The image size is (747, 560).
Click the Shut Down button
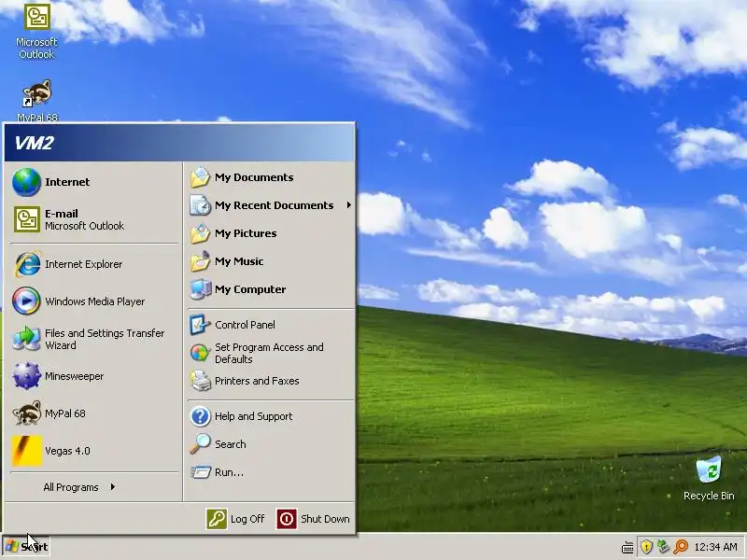pyautogui.click(x=314, y=519)
